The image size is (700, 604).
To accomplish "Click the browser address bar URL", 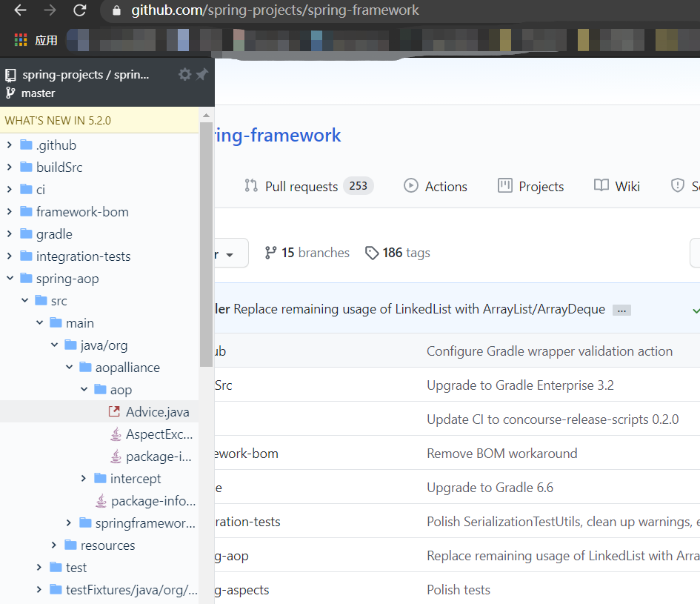I will pyautogui.click(x=275, y=10).
